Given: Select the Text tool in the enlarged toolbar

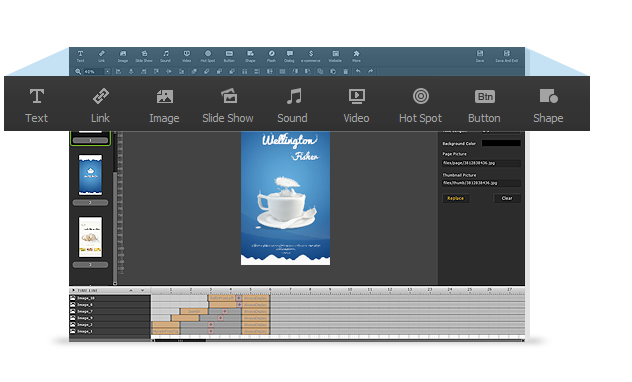Looking at the screenshot, I should pyautogui.click(x=37, y=106).
